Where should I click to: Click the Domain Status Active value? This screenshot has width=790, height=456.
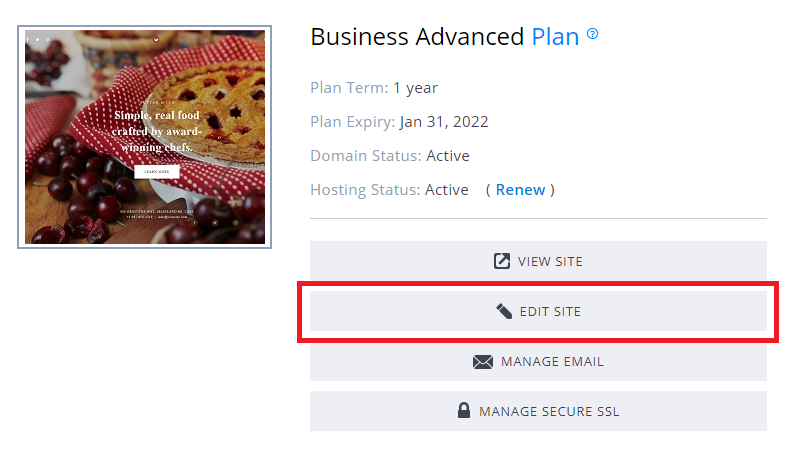pos(447,156)
